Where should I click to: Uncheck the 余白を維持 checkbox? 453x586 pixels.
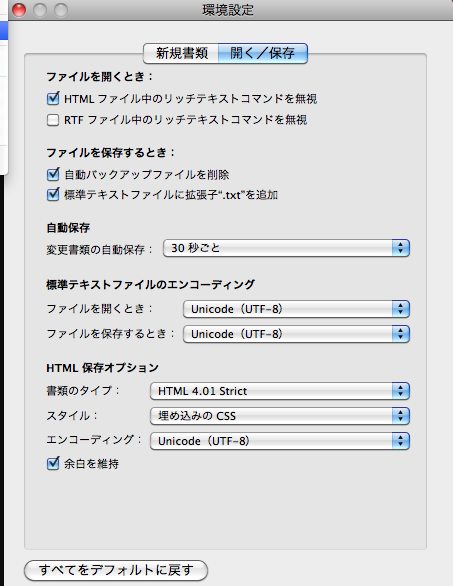pyautogui.click(x=53, y=463)
